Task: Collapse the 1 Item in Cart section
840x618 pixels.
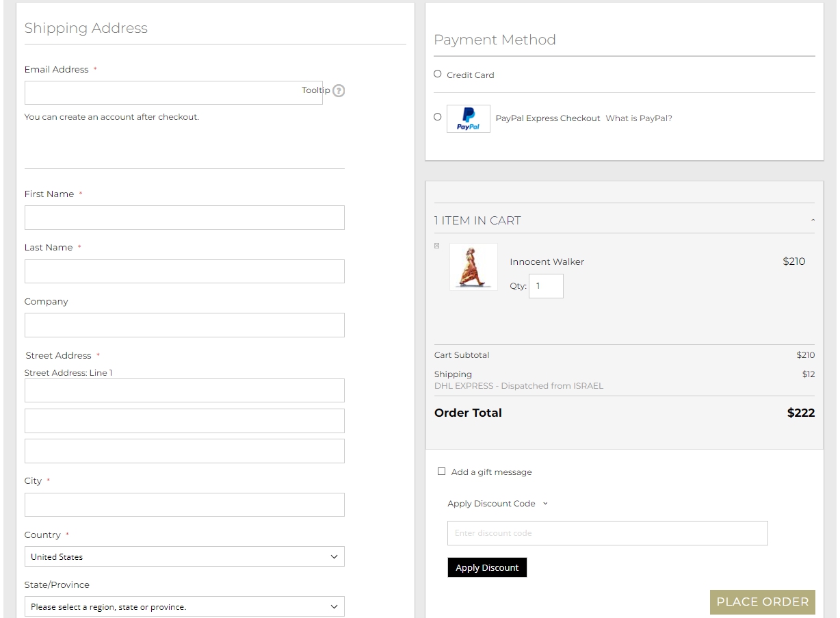Action: tap(813, 220)
